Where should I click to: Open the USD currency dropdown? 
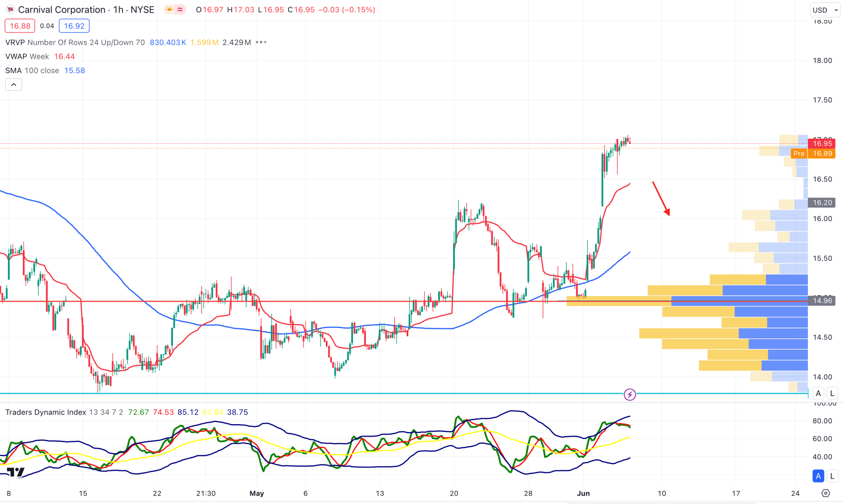click(825, 10)
